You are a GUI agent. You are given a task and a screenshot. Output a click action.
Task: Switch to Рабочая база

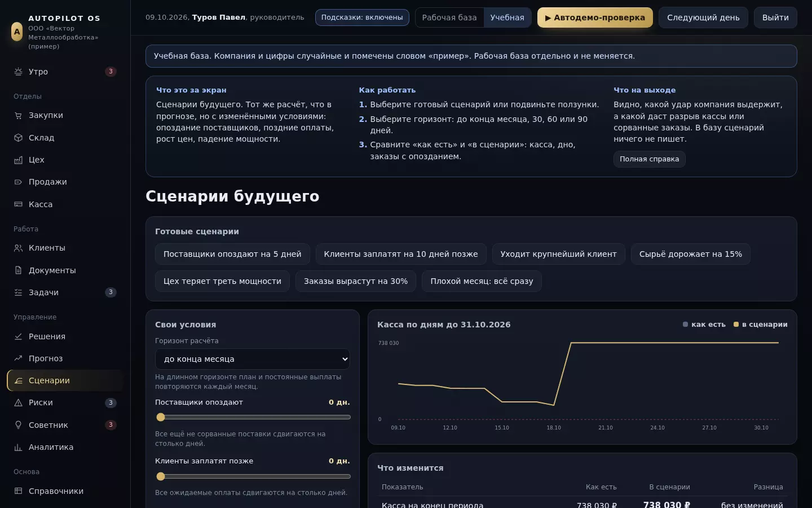click(449, 17)
